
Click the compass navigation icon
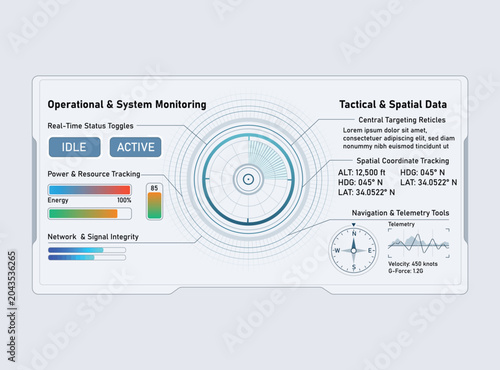354,250
